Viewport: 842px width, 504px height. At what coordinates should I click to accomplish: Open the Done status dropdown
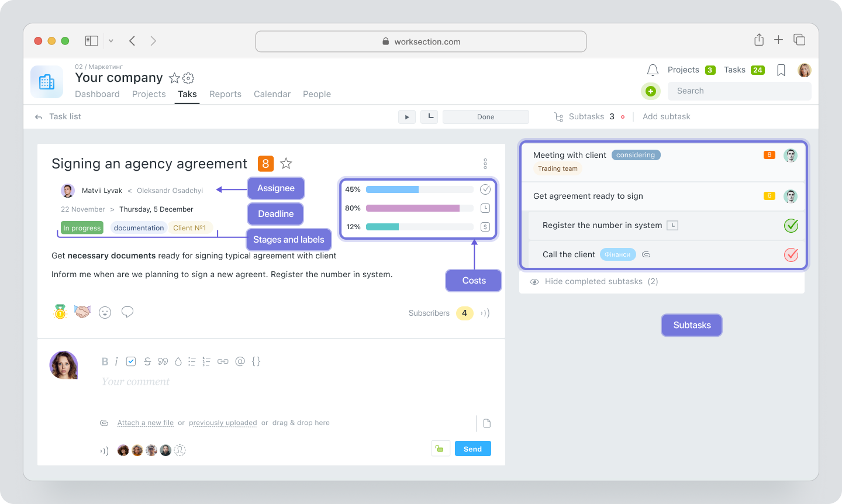[485, 116]
